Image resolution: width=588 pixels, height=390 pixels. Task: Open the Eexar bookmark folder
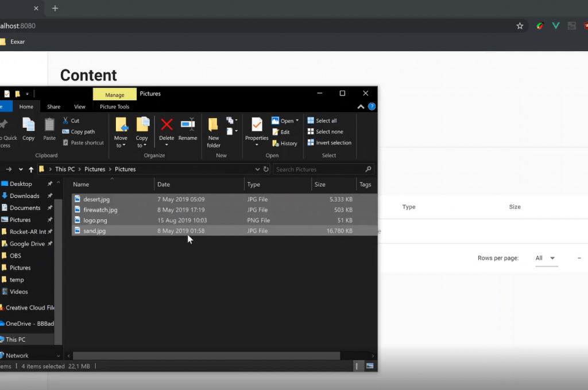point(13,42)
